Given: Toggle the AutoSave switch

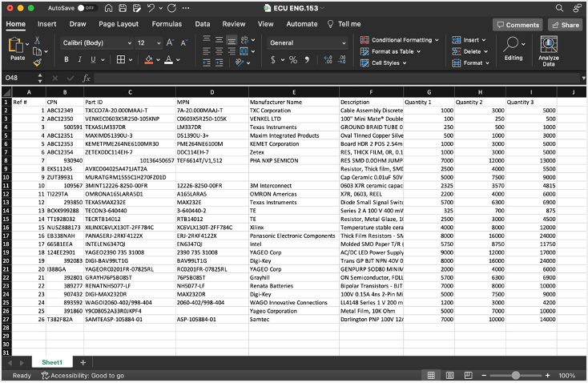Looking at the screenshot, I should click(86, 8).
